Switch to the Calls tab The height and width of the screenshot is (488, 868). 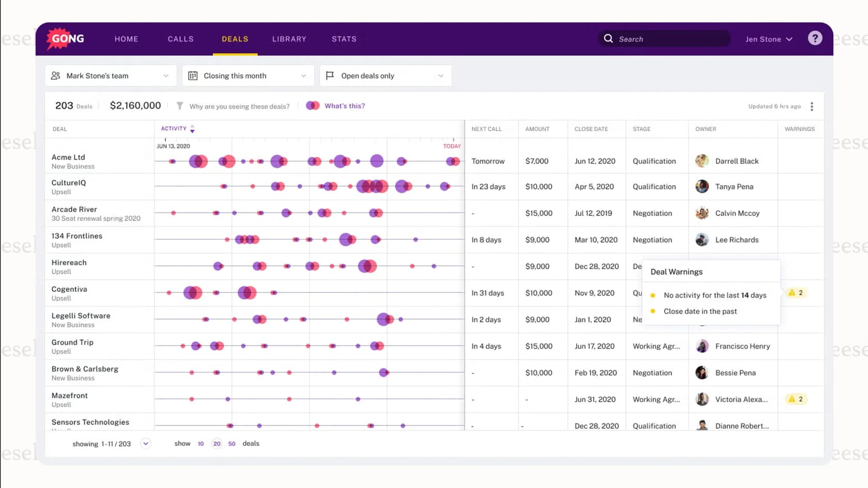point(181,39)
